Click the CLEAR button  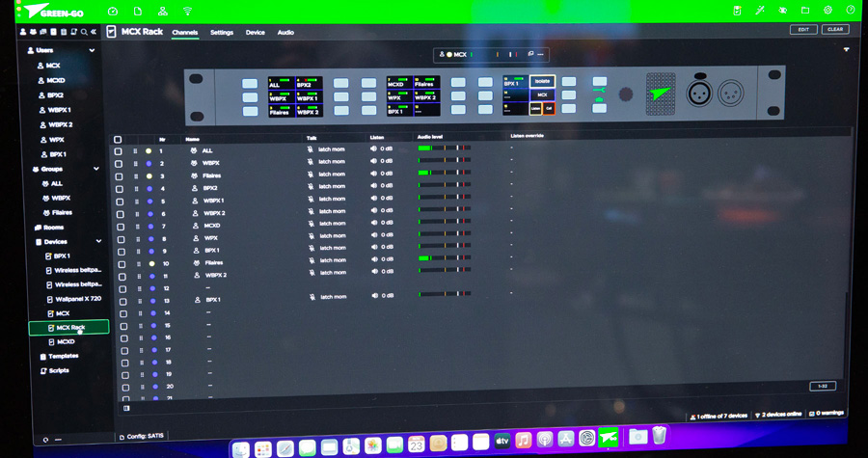tap(835, 29)
